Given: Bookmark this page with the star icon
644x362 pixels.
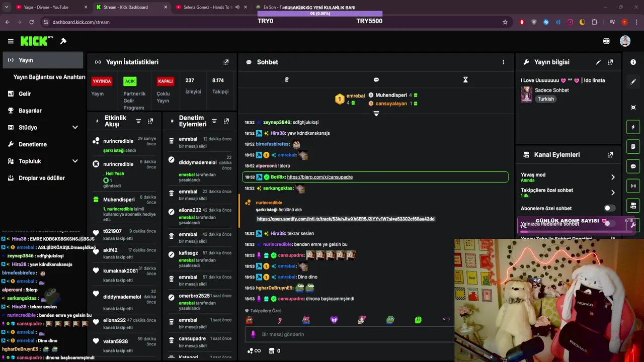Looking at the screenshot, I should click(x=505, y=22).
